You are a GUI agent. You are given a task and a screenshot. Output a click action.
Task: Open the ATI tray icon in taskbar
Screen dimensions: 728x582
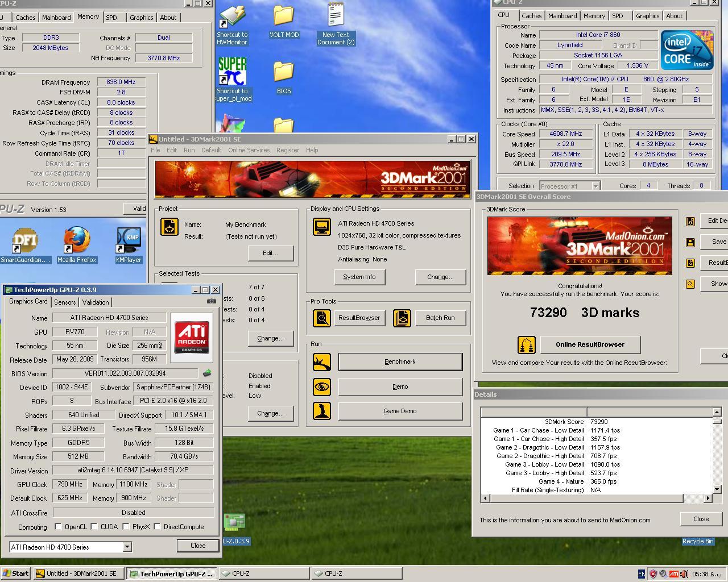[x=673, y=574]
